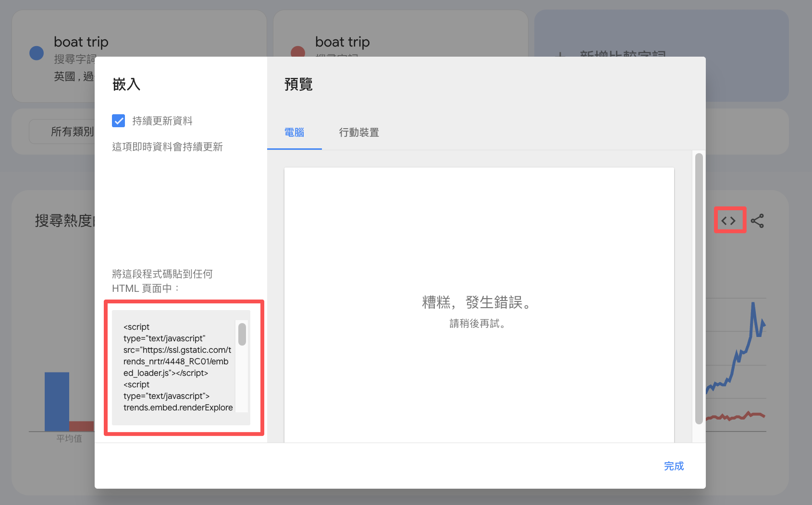Click the embed code icon behind the dialog
812x505 pixels.
pos(728,221)
